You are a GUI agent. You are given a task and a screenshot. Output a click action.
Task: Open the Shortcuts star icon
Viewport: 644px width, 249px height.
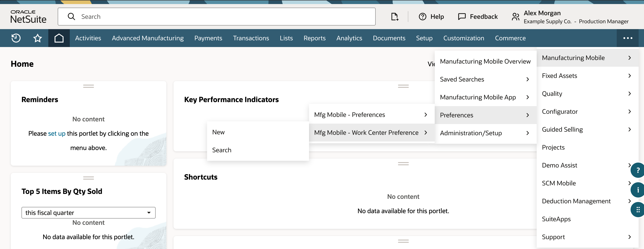(x=38, y=38)
